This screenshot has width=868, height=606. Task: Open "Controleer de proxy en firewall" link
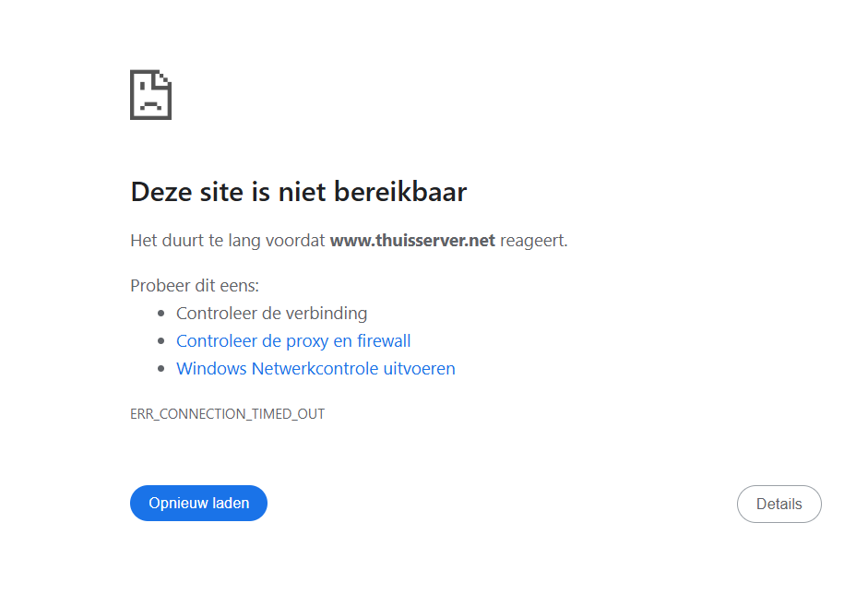coord(293,341)
